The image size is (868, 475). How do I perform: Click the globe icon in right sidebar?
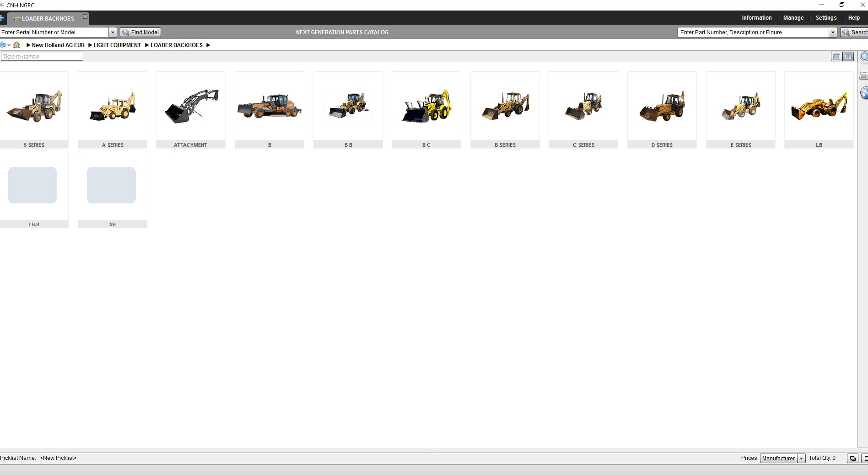tap(864, 93)
